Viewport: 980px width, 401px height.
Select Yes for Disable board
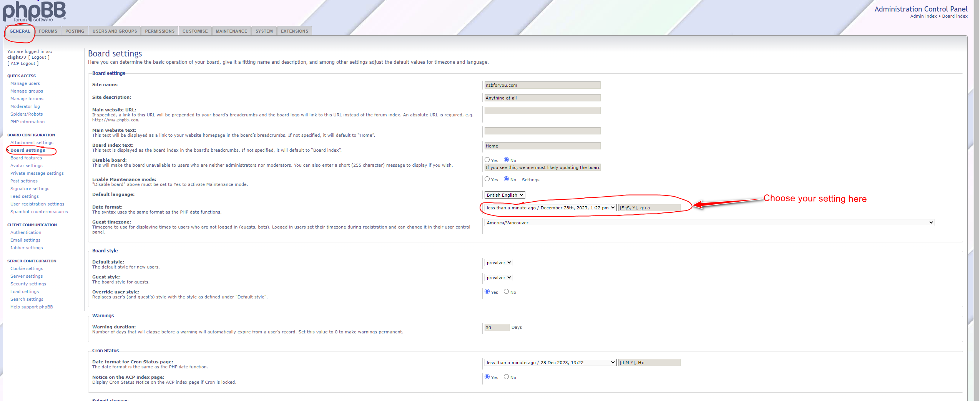pos(487,160)
